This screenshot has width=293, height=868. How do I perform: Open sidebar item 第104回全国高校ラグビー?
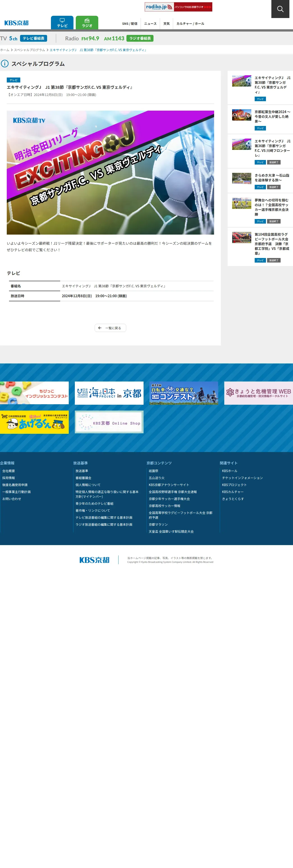coord(260,247)
